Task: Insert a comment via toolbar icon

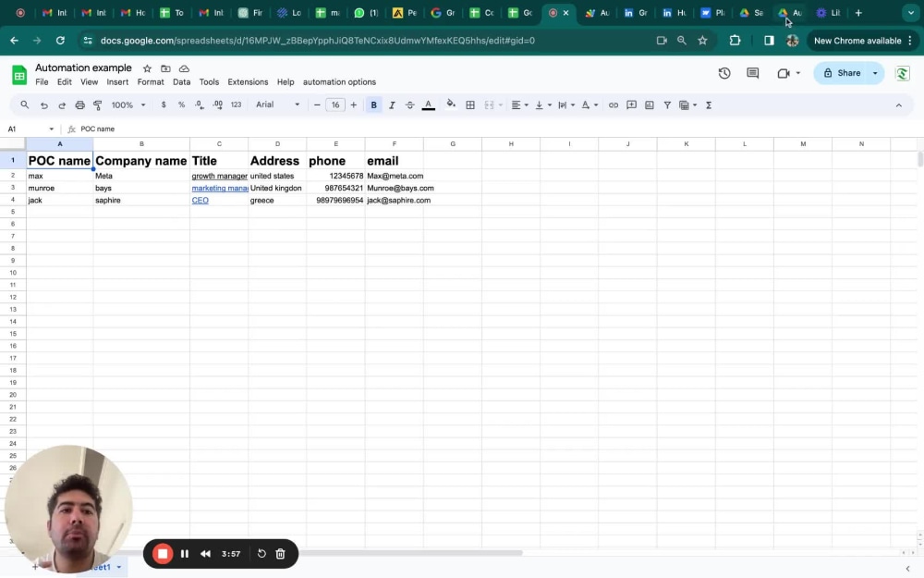Action: coord(631,105)
